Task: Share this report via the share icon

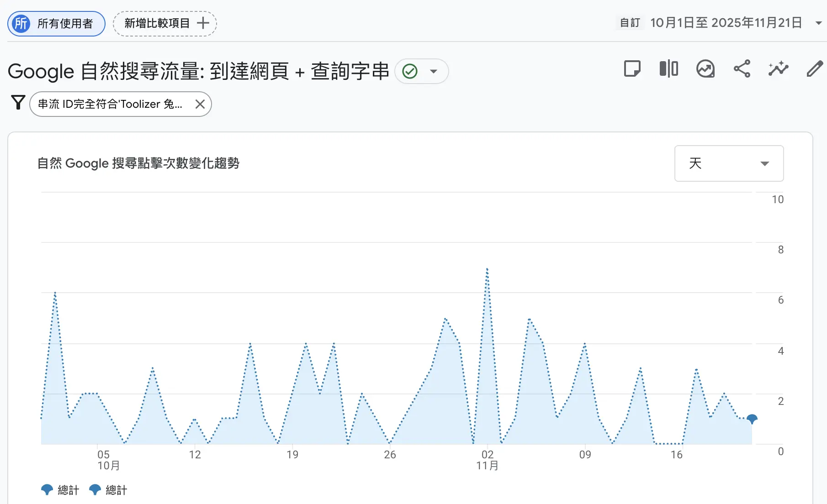Action: [742, 69]
